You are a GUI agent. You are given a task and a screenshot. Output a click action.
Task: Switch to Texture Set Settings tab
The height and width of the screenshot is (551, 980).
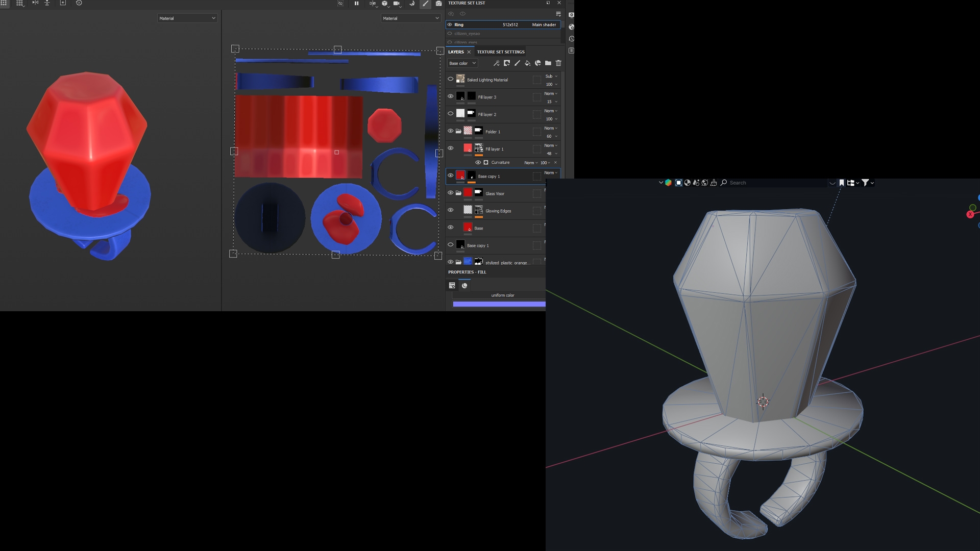pos(500,52)
